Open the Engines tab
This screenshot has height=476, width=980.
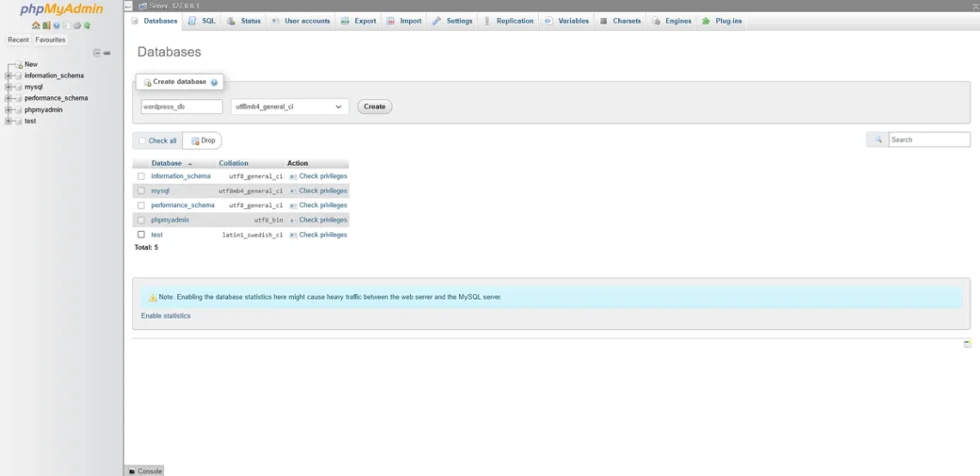tap(672, 21)
